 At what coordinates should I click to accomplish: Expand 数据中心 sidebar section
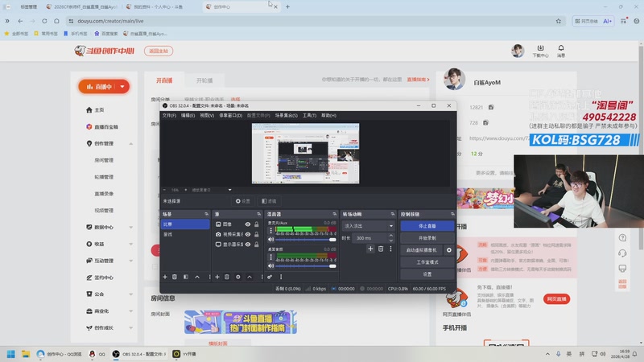[131, 227]
